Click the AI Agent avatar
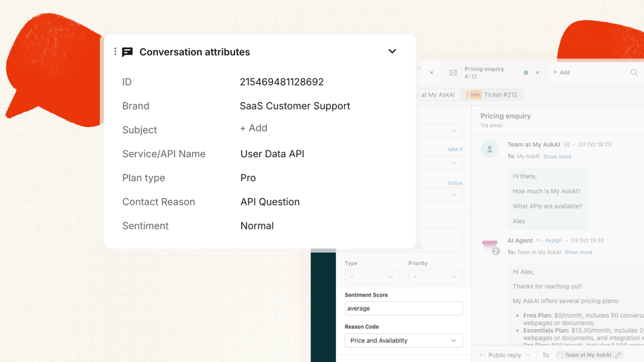The image size is (644, 362). click(490, 246)
